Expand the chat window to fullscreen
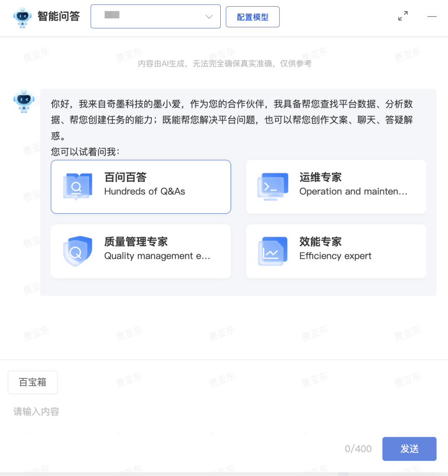Screen dimensions: 448x476 click(403, 16)
